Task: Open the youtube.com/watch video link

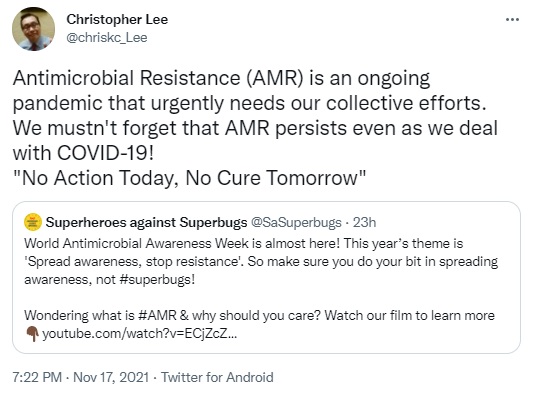Action: click(x=139, y=334)
